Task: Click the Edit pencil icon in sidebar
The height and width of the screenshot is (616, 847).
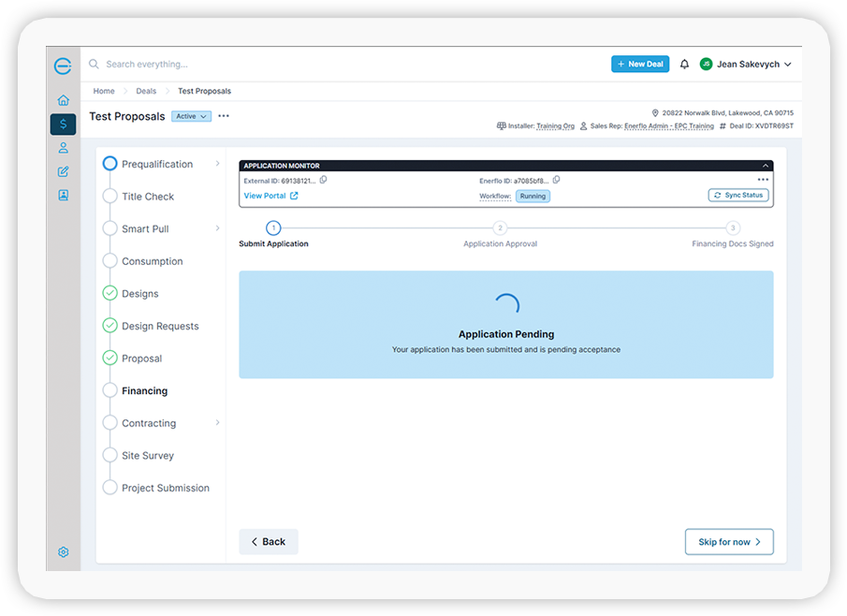Action: (63, 170)
